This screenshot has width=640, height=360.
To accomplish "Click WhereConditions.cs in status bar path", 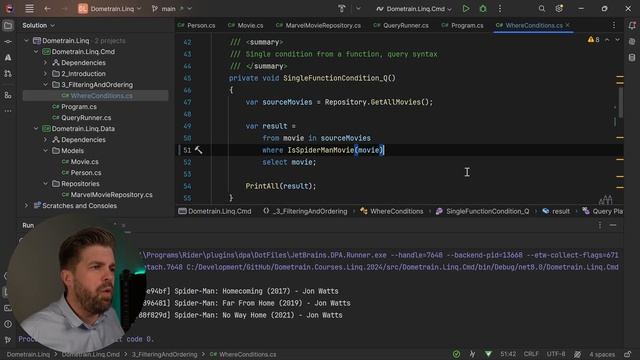I will tap(243, 354).
